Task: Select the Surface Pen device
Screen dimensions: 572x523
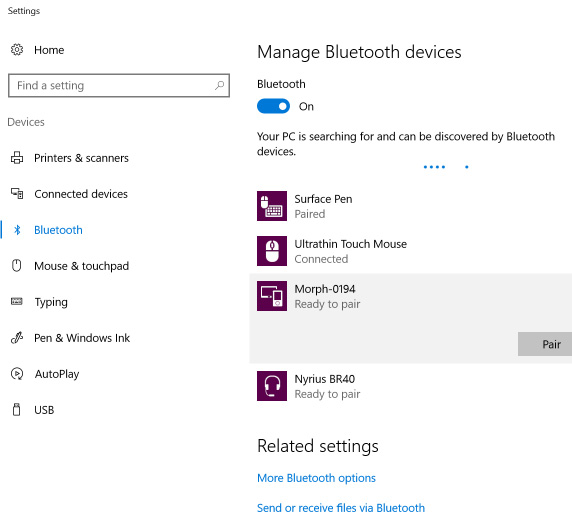Action: click(x=410, y=206)
